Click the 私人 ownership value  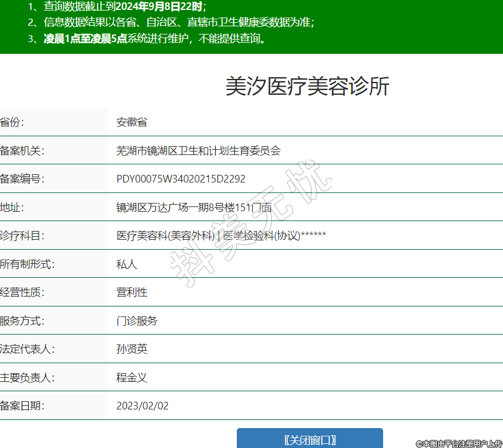(x=126, y=264)
